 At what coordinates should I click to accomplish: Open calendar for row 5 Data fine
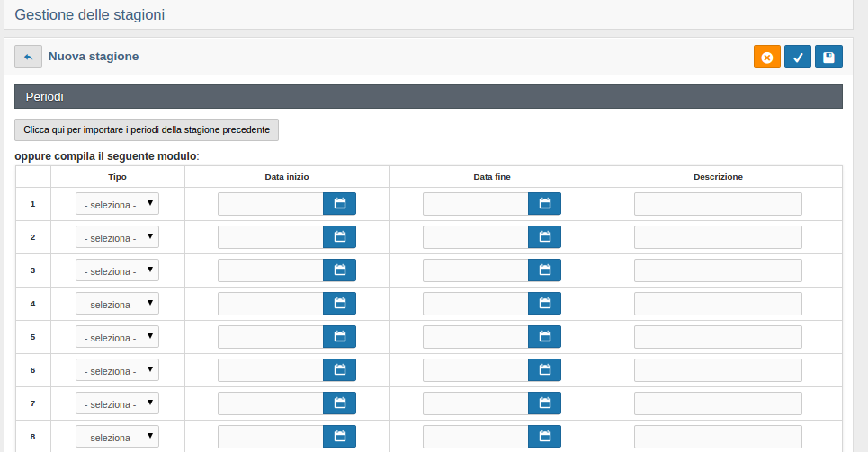[x=545, y=336]
